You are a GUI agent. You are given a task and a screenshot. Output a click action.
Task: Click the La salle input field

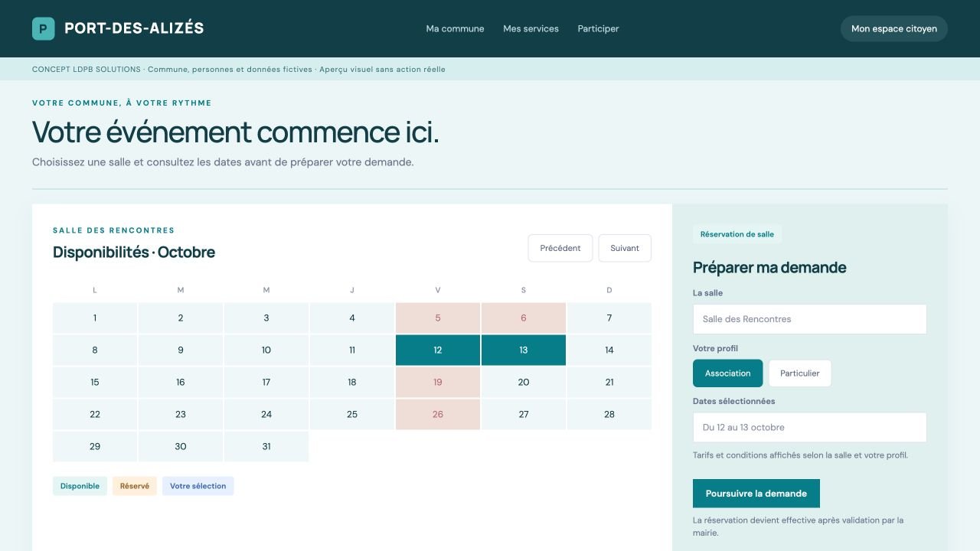coord(809,319)
